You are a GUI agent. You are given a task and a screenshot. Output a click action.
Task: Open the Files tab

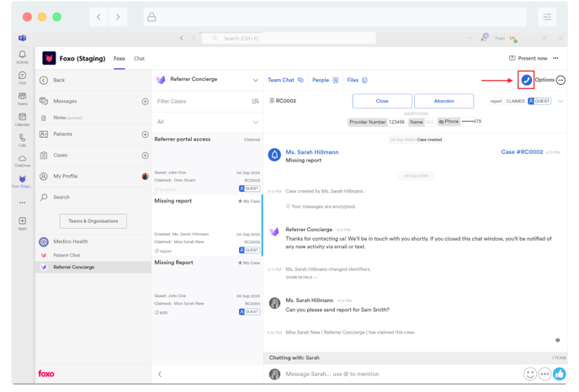click(x=357, y=80)
